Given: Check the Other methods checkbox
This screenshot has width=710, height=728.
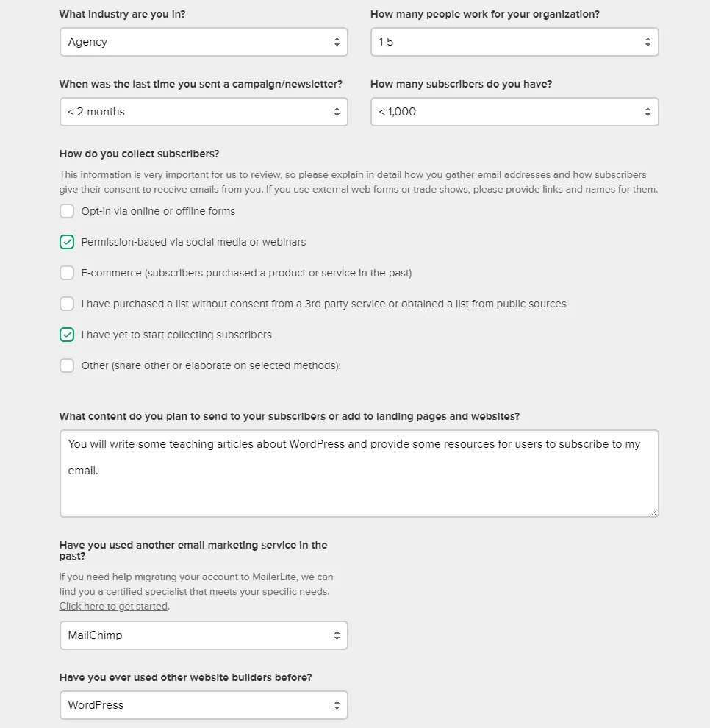Looking at the screenshot, I should (67, 365).
